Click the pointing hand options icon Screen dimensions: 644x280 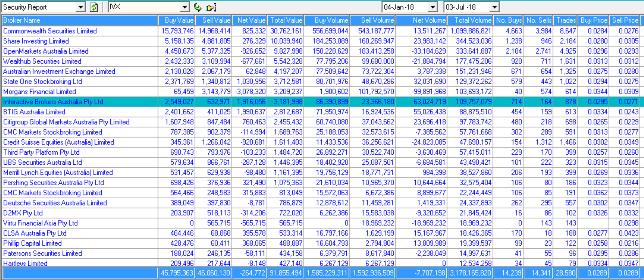[211, 8]
